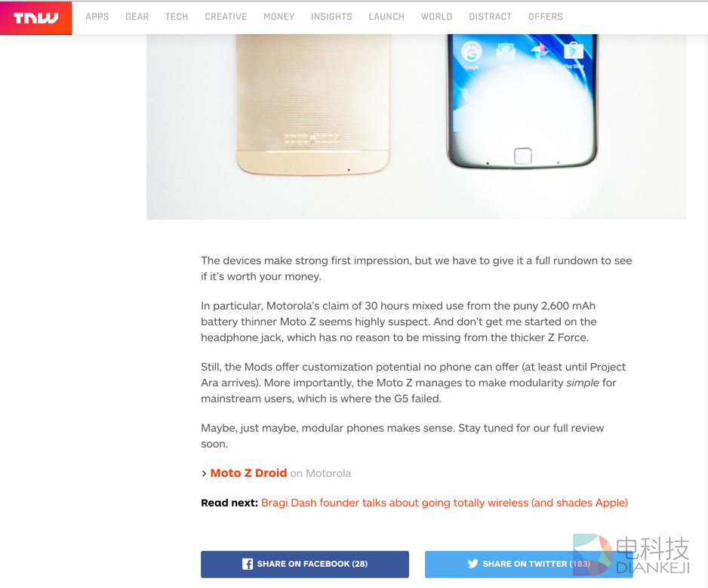Open the Moto Z Droid link
This screenshot has height=588, width=708.
(x=248, y=473)
